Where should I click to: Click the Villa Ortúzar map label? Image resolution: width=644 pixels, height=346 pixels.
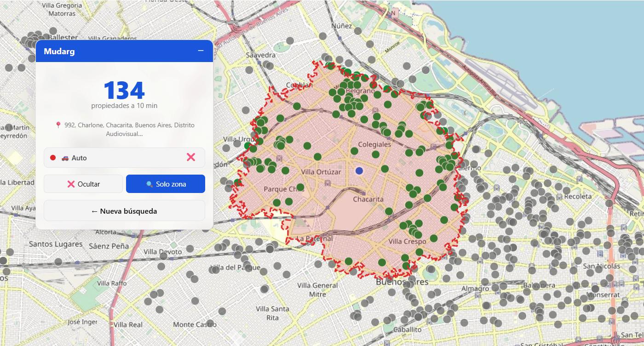click(321, 171)
